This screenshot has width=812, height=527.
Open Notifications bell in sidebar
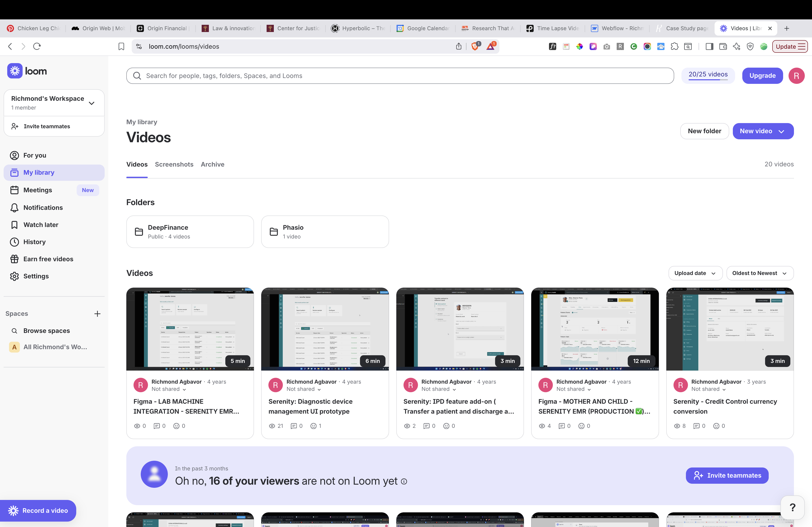(x=14, y=208)
